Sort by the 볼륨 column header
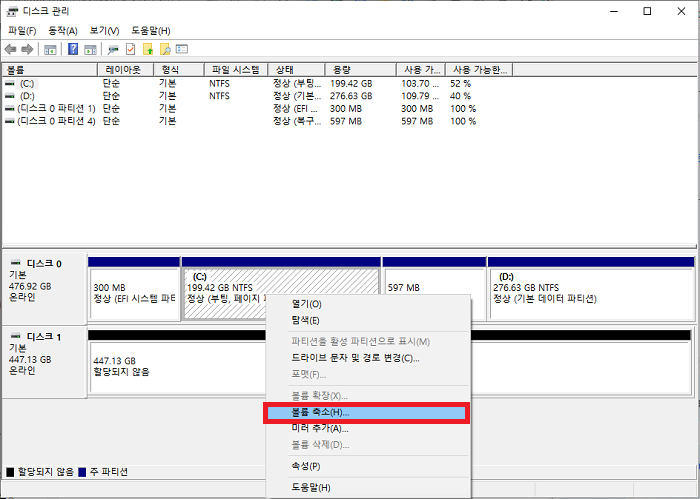The image size is (700, 499). coord(50,70)
